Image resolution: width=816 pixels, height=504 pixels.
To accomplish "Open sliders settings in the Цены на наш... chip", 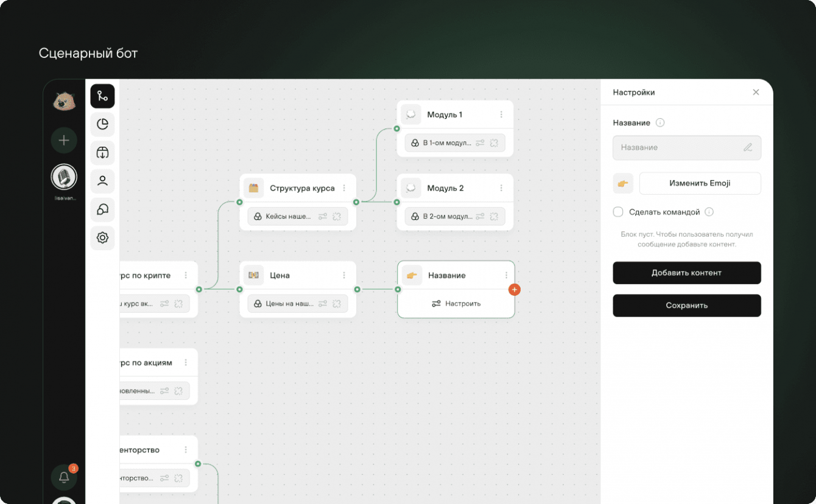I will [x=323, y=303].
